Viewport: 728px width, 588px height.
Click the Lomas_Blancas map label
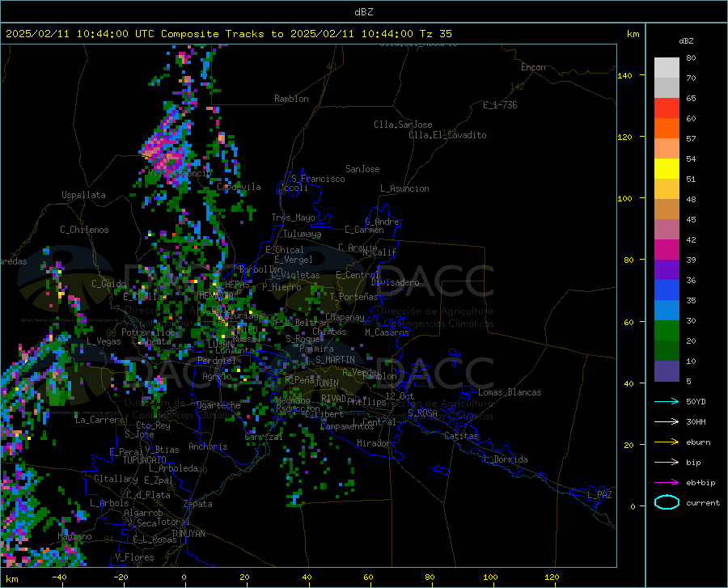510,392
